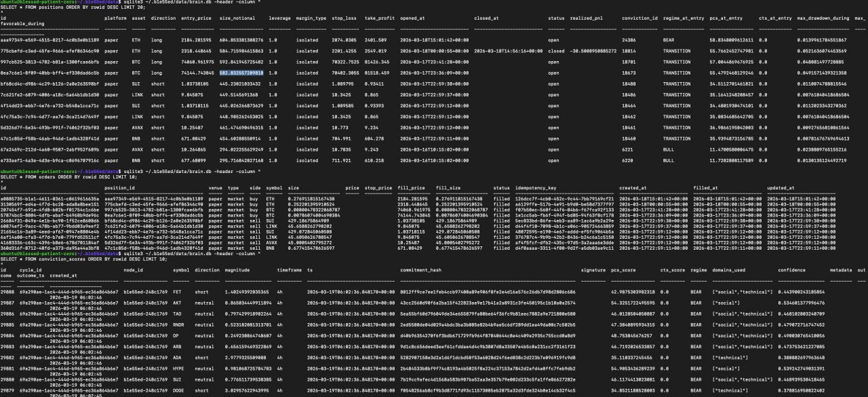Click the venue column header in orders

click(x=215, y=188)
